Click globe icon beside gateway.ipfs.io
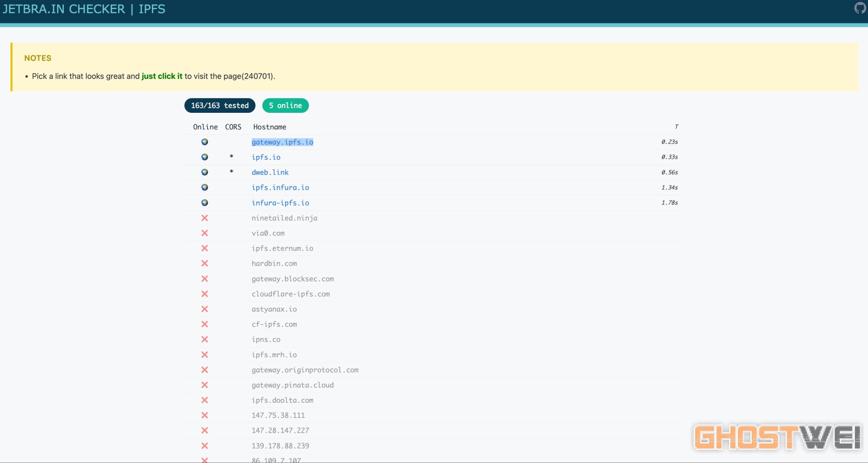 [204, 142]
